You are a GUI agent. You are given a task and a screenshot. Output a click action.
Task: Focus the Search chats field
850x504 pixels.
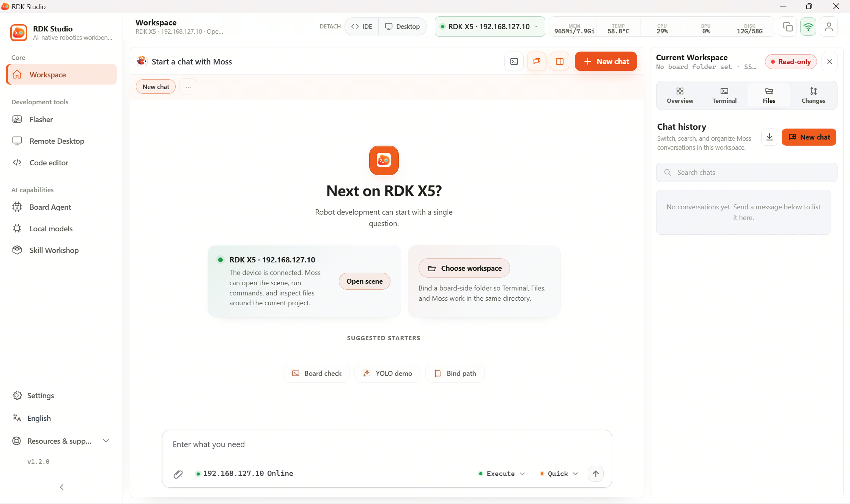point(746,173)
